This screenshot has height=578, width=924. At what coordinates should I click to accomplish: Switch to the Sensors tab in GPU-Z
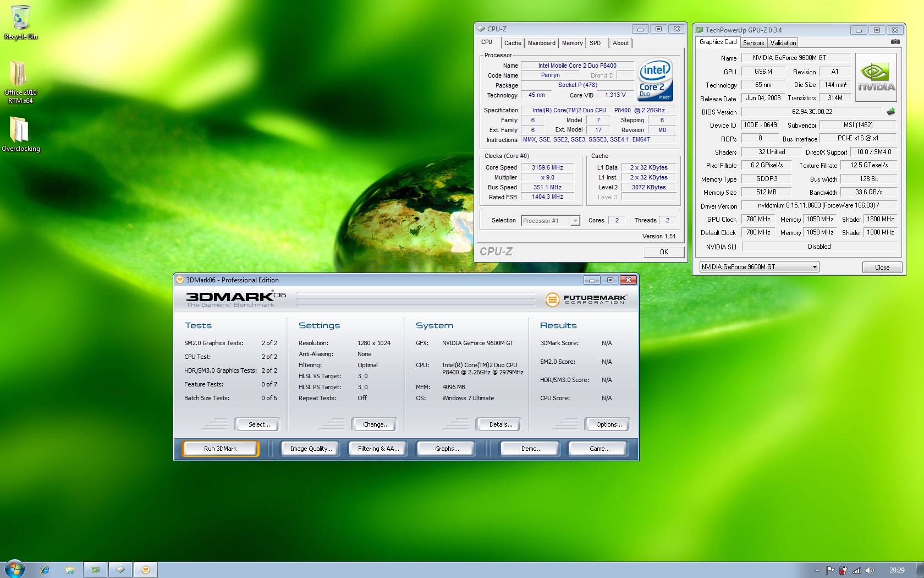(754, 43)
